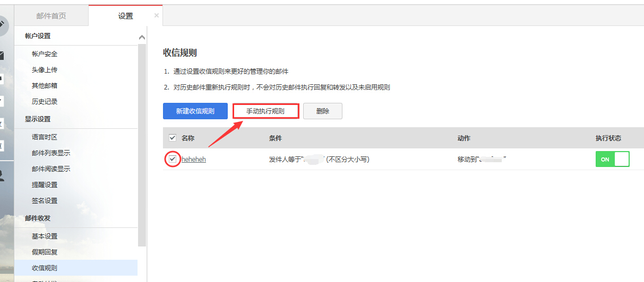Open 帐户安全 in the settings sidebar

pos(45,54)
